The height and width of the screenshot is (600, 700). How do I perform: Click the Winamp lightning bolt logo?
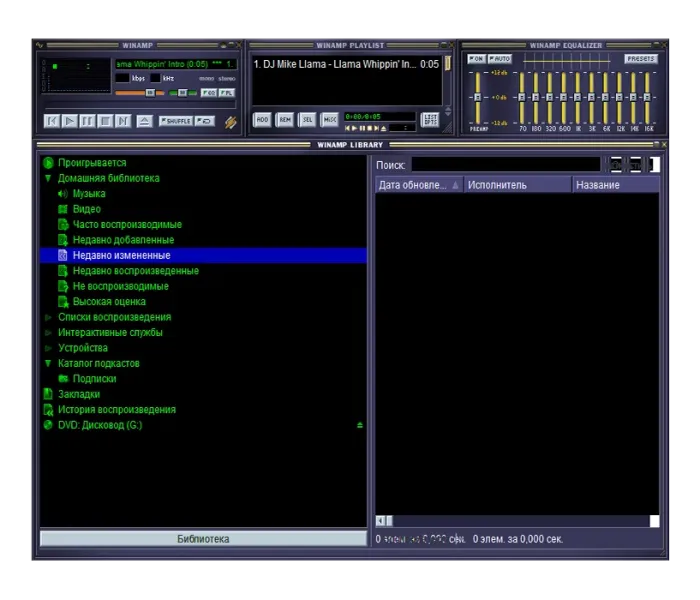230,122
